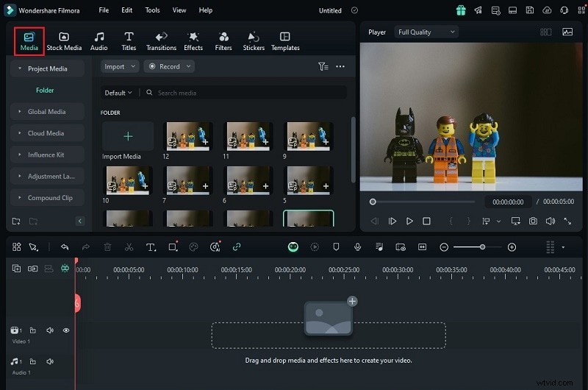This screenshot has width=588, height=390.
Task: Mute the Audio 1 track
Action: point(50,361)
